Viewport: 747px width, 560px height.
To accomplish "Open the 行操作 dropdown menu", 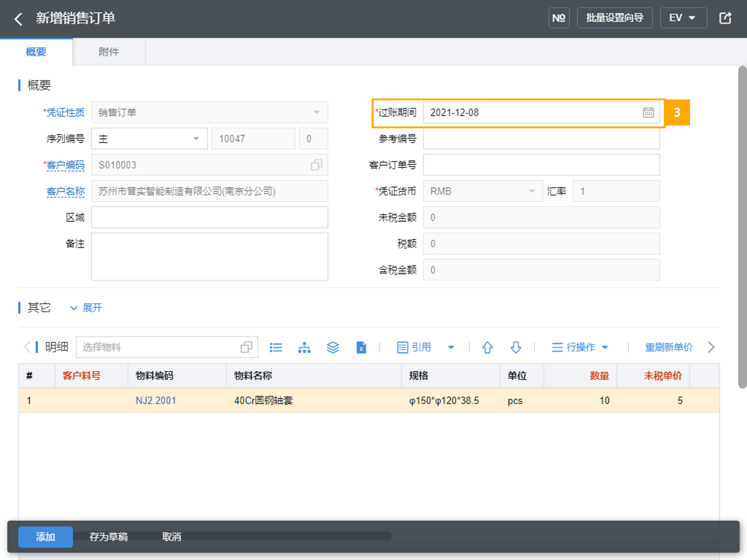I will [x=580, y=347].
